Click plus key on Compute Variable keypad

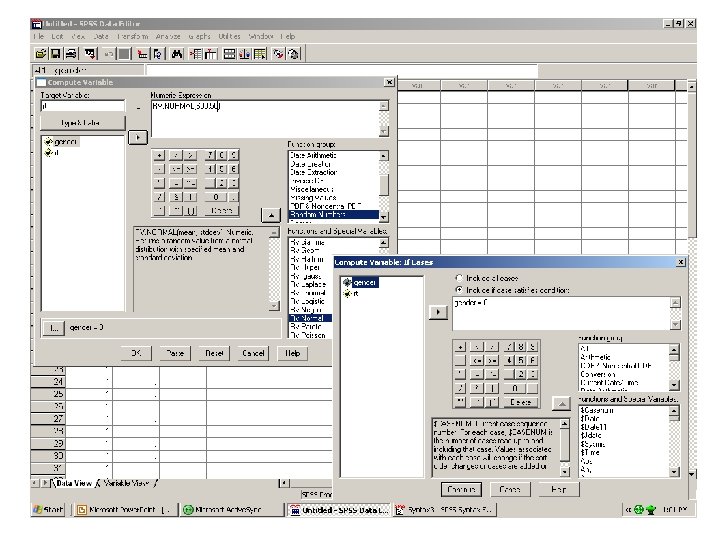pyautogui.click(x=159, y=156)
